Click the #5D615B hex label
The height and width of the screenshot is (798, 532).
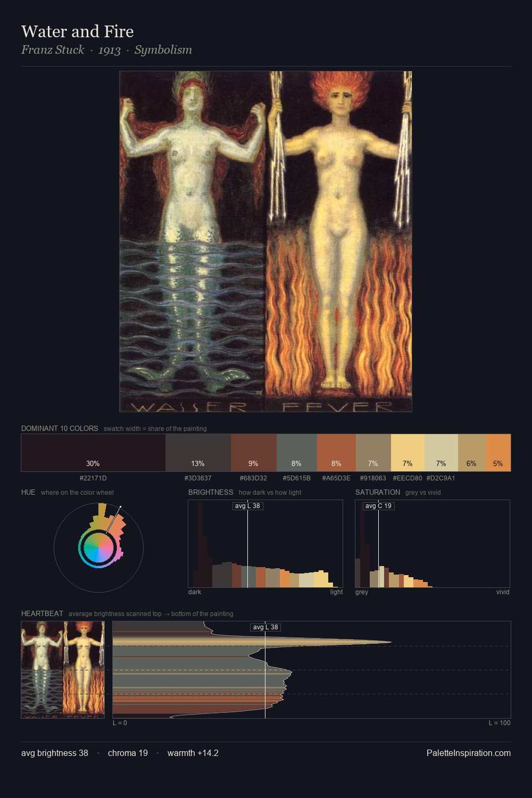296,478
